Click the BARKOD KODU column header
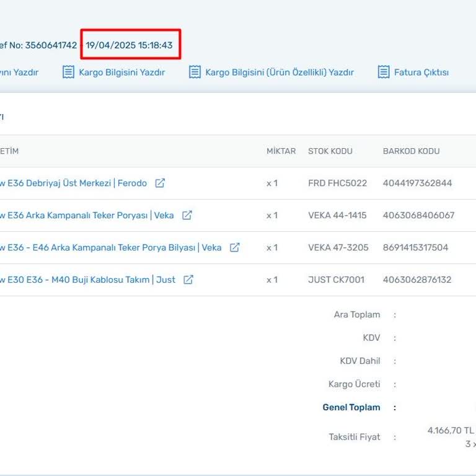 411,151
